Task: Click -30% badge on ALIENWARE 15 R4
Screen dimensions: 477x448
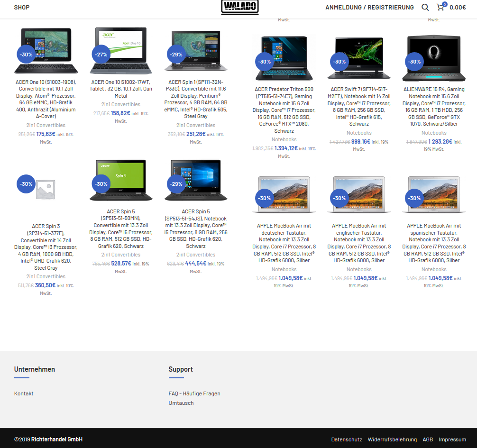Action: 414,62
